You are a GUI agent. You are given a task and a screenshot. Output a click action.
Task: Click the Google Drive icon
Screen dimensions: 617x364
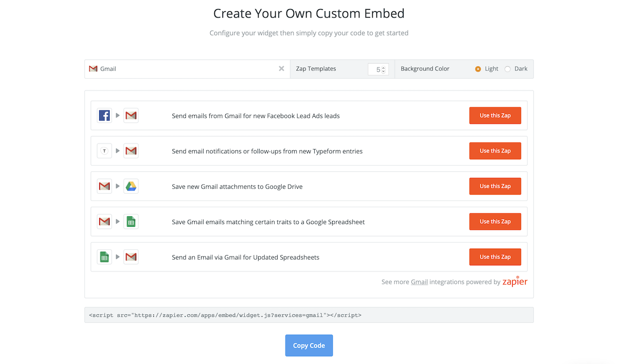pos(131,186)
